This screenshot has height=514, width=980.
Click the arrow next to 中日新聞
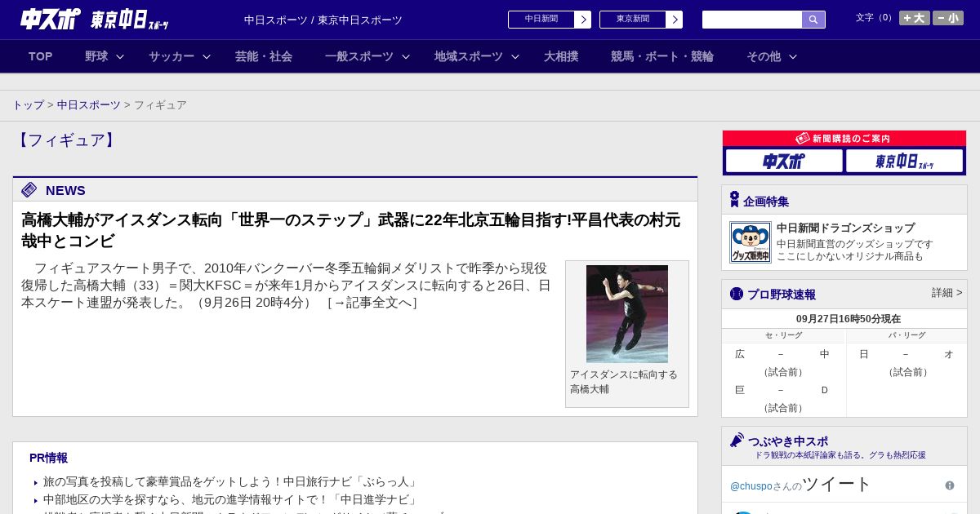(583, 20)
